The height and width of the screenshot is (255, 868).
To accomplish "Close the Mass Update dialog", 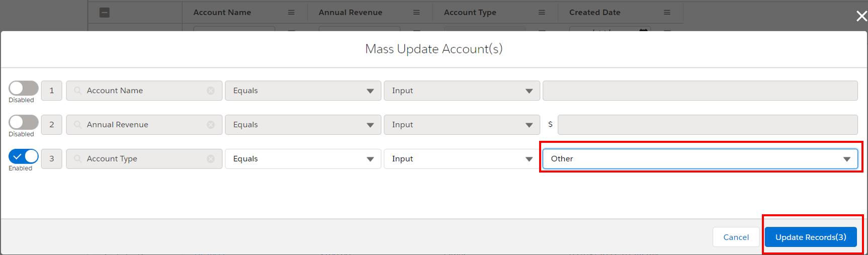I will 861,16.
